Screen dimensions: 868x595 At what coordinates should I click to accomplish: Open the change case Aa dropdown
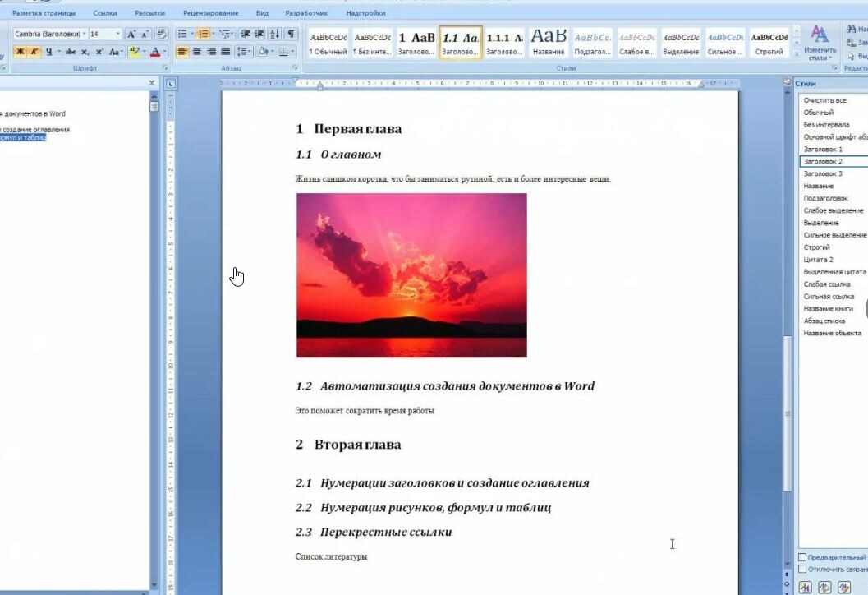click(115, 52)
